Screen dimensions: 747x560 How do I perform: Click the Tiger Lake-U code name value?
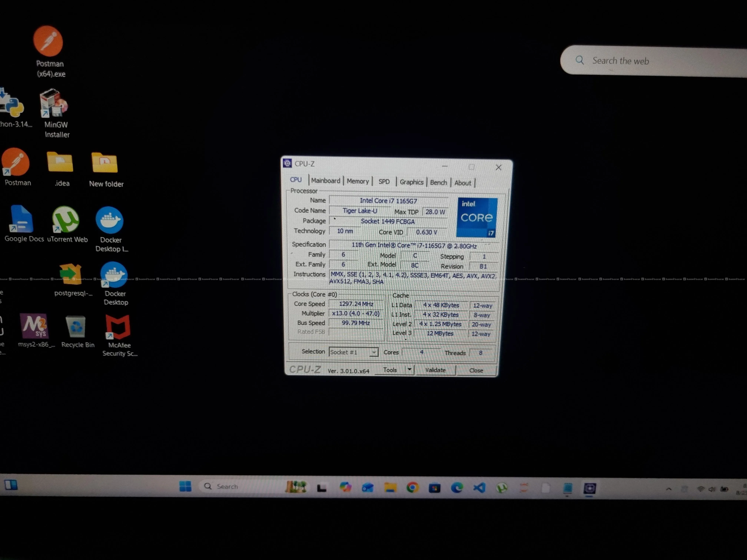(360, 211)
